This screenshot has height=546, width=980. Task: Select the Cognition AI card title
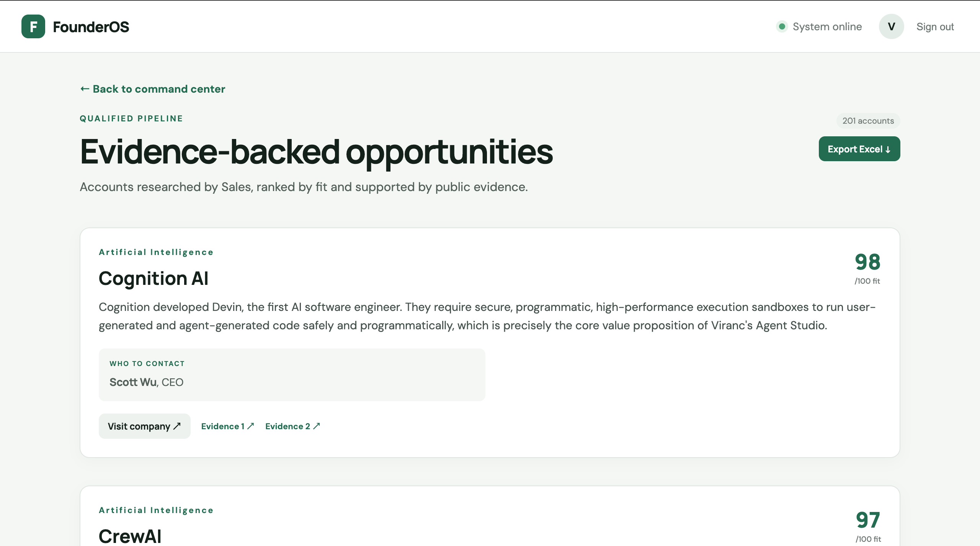coord(154,278)
